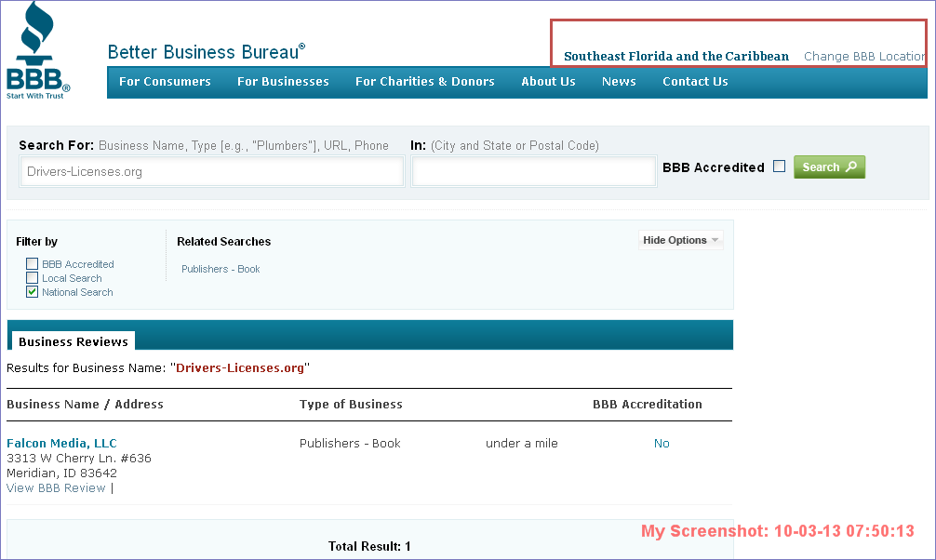
Task: Click the BBB torch logo
Action: tap(37, 51)
